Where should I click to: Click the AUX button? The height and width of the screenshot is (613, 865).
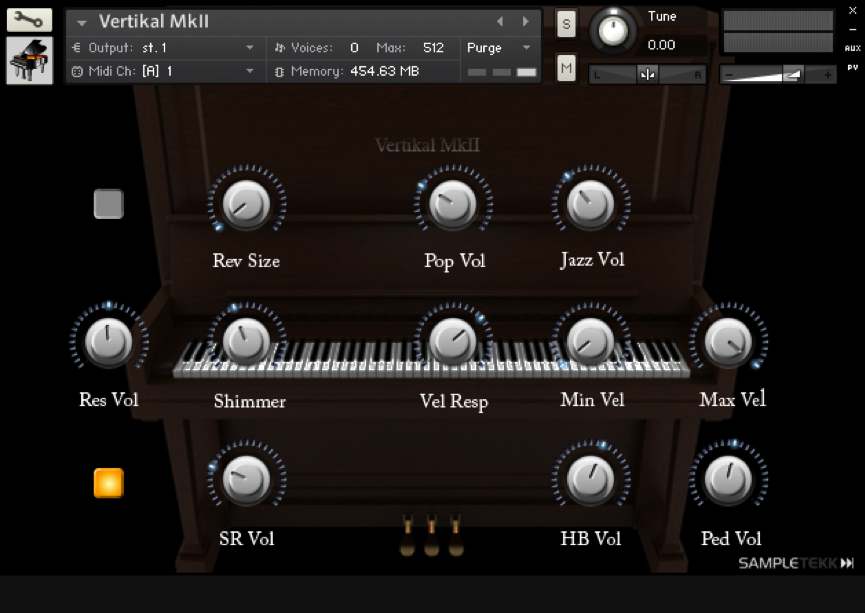coord(852,48)
